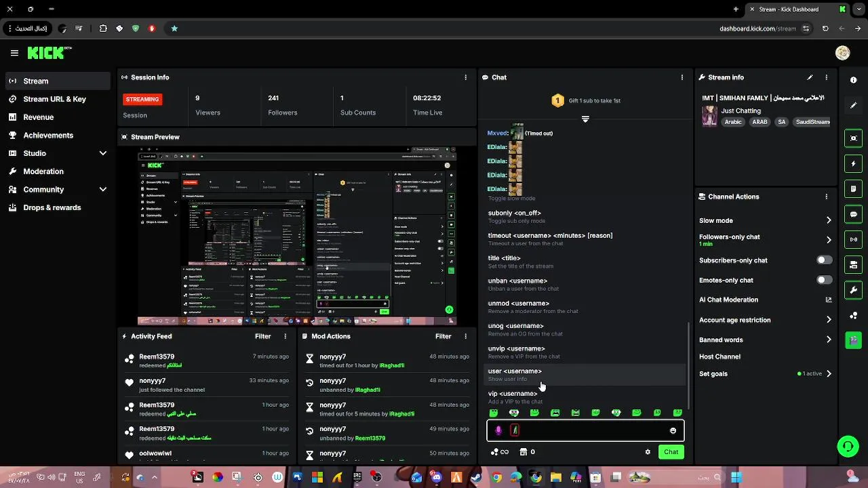Open AI Chat Moderation external link
868x488 pixels.
click(x=828, y=300)
